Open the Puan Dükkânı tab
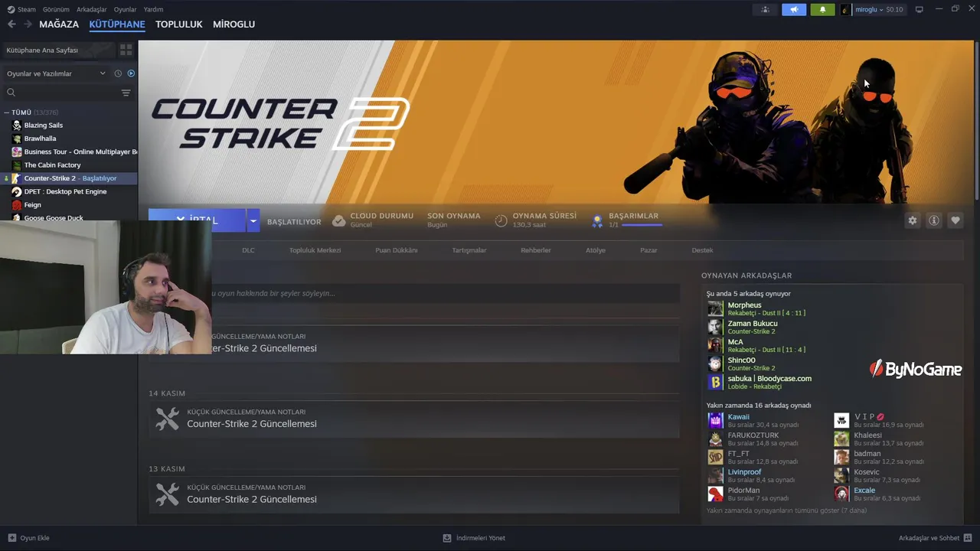Screen dimensions: 980x551 point(397,250)
